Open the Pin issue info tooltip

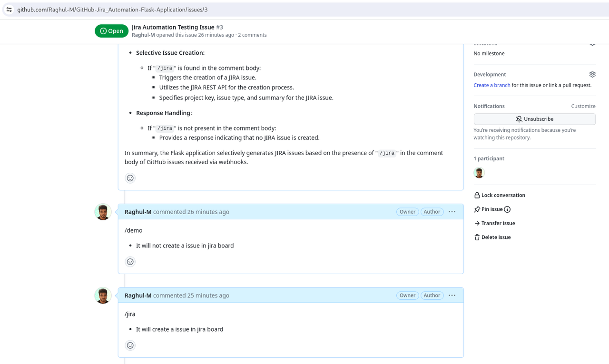click(x=507, y=209)
